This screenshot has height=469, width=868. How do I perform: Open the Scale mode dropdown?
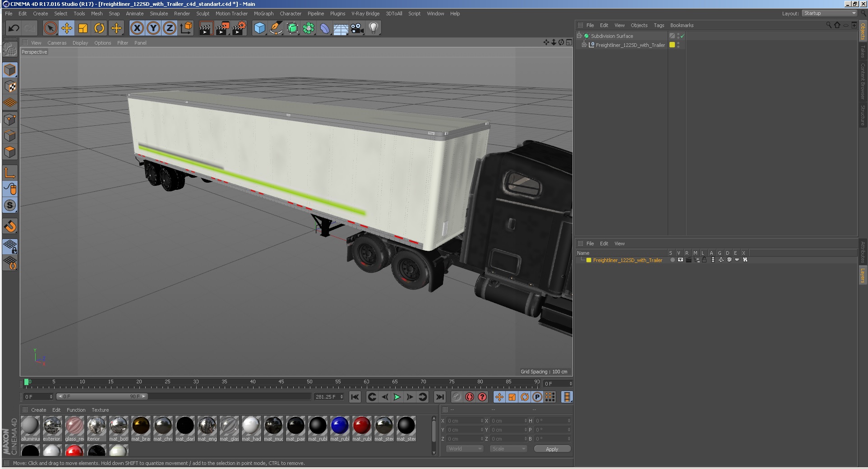[508, 449]
